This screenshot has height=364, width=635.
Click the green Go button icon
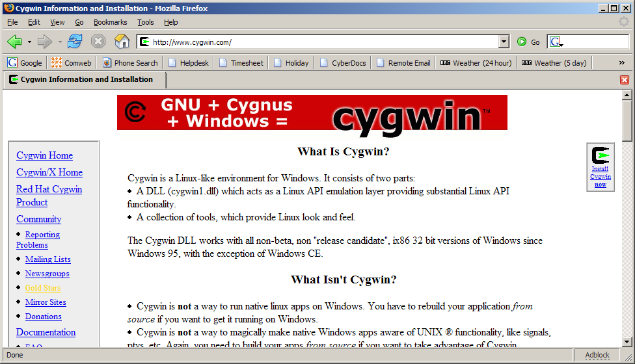click(x=522, y=42)
